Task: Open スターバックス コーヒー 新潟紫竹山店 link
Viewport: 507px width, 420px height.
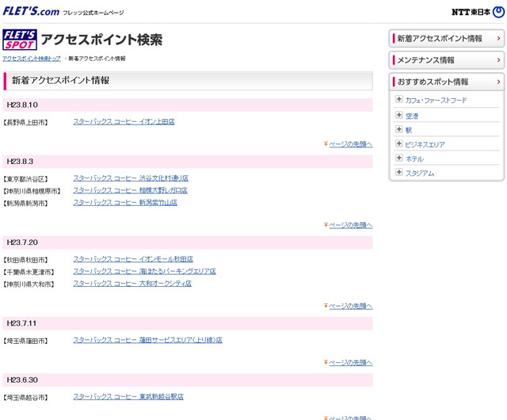Action: [125, 203]
